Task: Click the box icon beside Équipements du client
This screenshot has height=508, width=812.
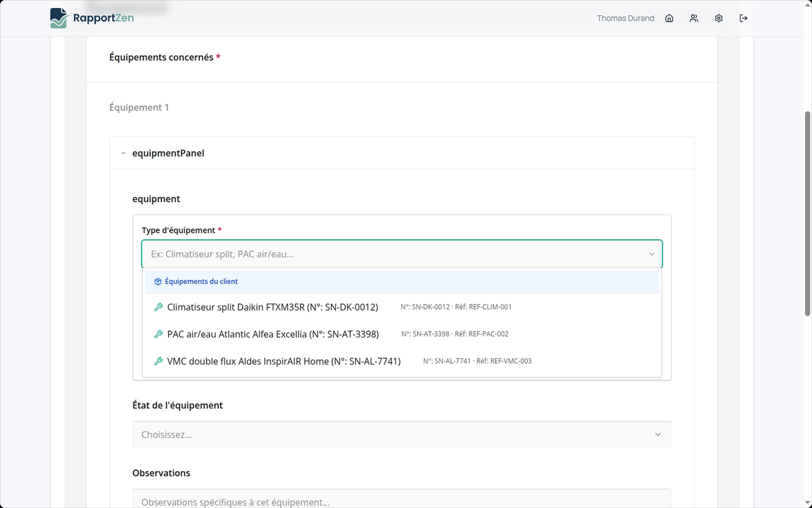Action: point(158,282)
